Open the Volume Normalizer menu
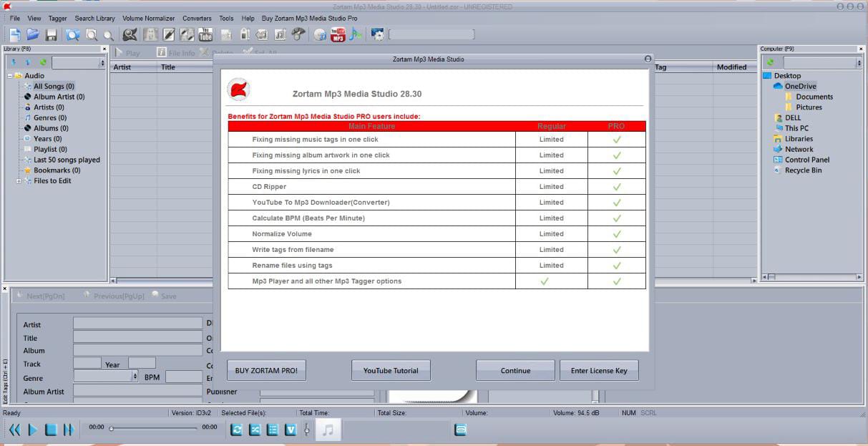Screen dimensions: 868x446 click(x=148, y=19)
